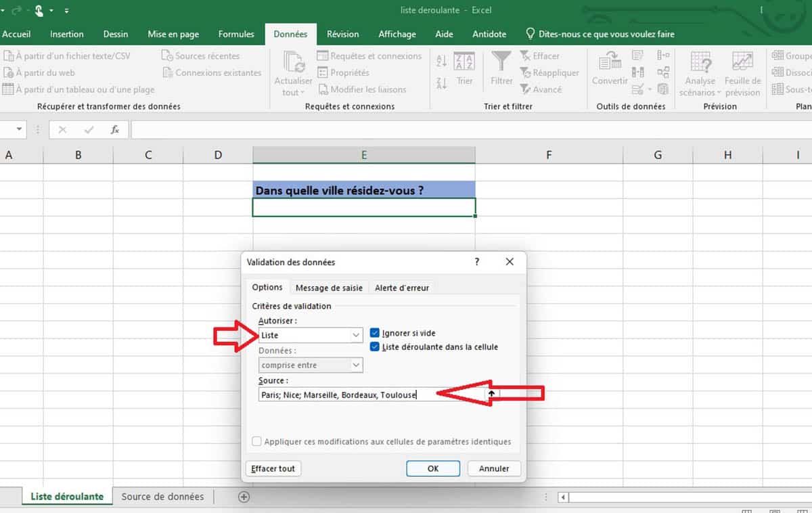Select cell 'Dans quelle ville résidez-vous ?'

(364, 190)
